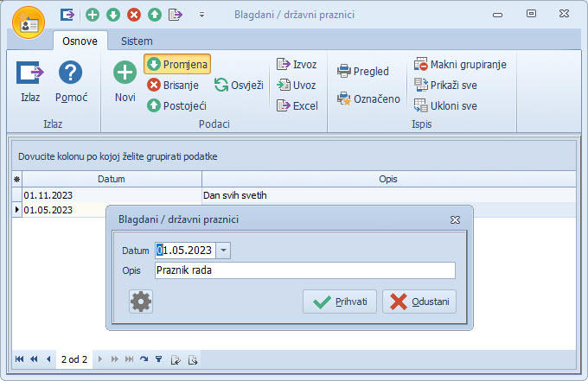This screenshot has width=588, height=381.
Task: Click into the Opis text field
Action: pyautogui.click(x=304, y=270)
